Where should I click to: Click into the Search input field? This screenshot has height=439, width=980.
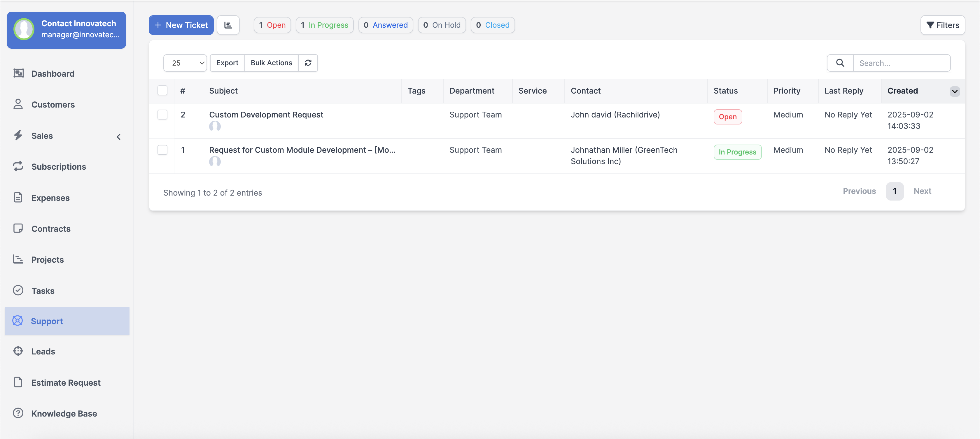pos(901,63)
